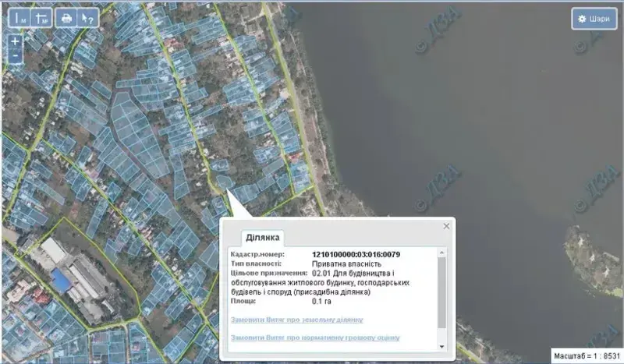Open Замовити Витяг про нормативну грошову оцінку
Screen dimensions: 624x364
click(x=315, y=337)
